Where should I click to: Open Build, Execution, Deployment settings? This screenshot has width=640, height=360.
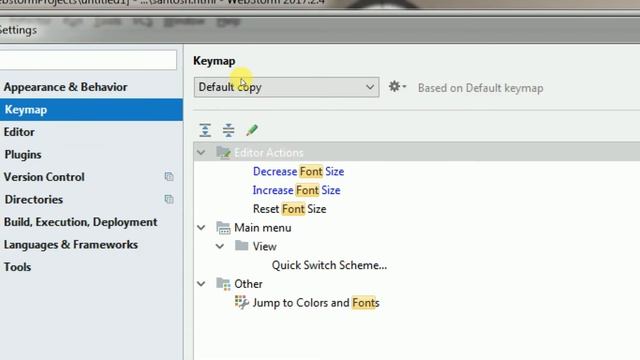click(80, 222)
